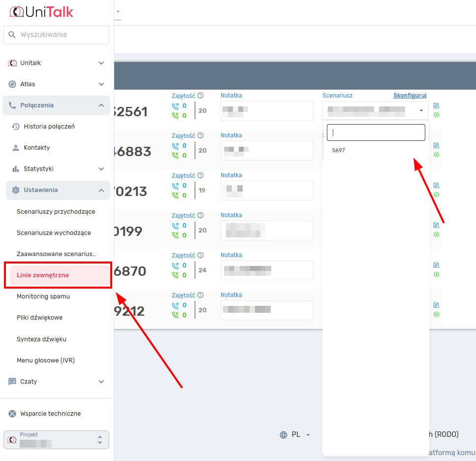Screen dimensions: 476x461
Task: Click green plus icon in the first row
Action: (x=436, y=115)
